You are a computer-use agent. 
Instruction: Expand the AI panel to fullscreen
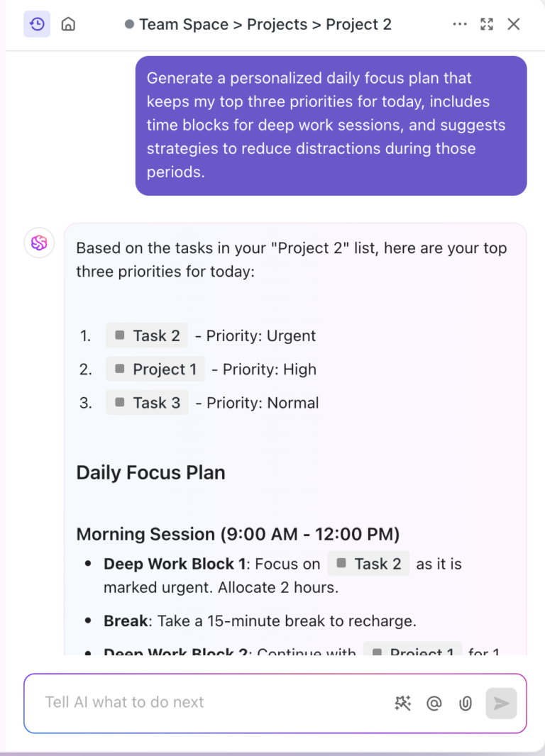pyautogui.click(x=487, y=24)
